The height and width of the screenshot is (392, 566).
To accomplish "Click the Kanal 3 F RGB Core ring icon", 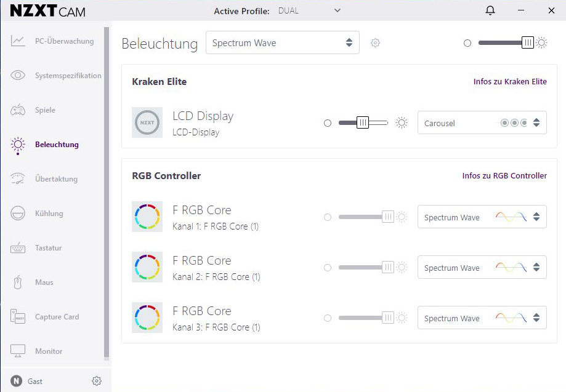I will point(147,318).
